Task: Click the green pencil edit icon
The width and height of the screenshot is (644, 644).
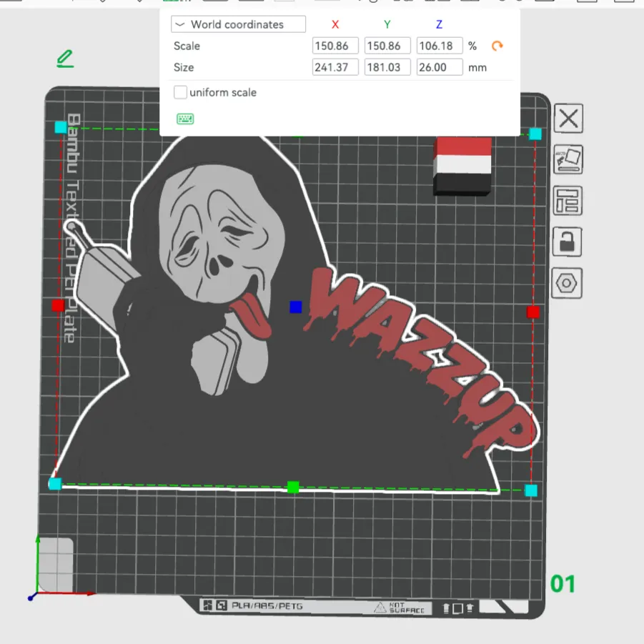Action: [x=65, y=59]
